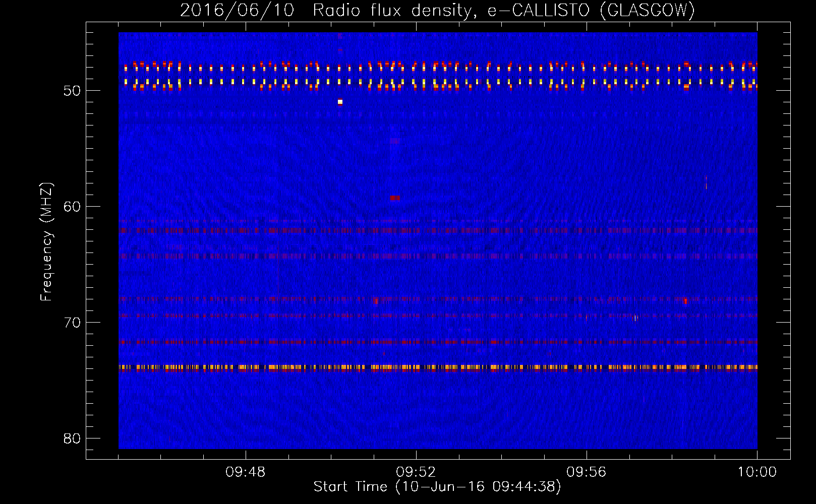Click the bright white spot near 51 MHz
Viewport: 816px width, 504px height.
pos(340,102)
